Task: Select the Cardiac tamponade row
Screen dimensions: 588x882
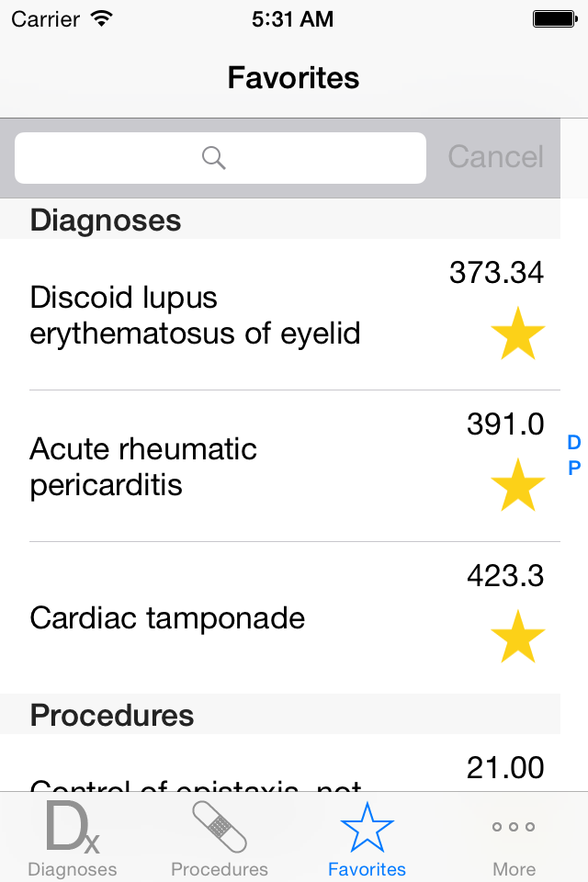Action: 280,618
